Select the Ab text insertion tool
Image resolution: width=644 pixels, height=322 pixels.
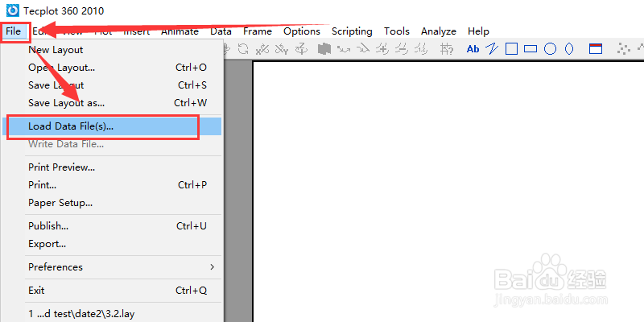click(473, 49)
